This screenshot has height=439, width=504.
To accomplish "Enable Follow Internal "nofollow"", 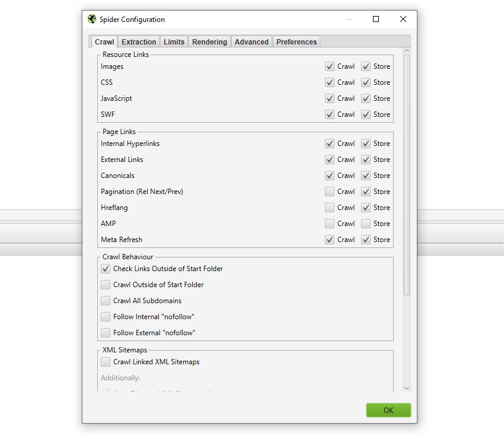I will point(106,317).
